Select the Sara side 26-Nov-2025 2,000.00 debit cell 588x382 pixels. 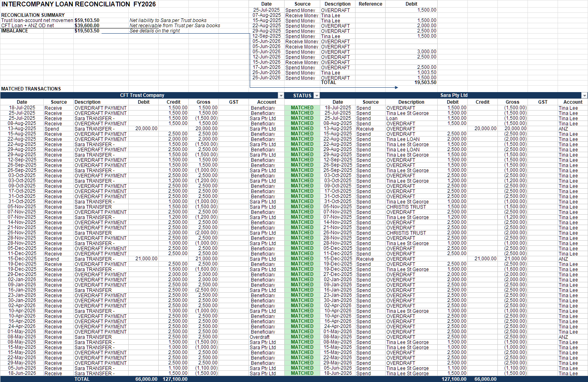(457, 233)
